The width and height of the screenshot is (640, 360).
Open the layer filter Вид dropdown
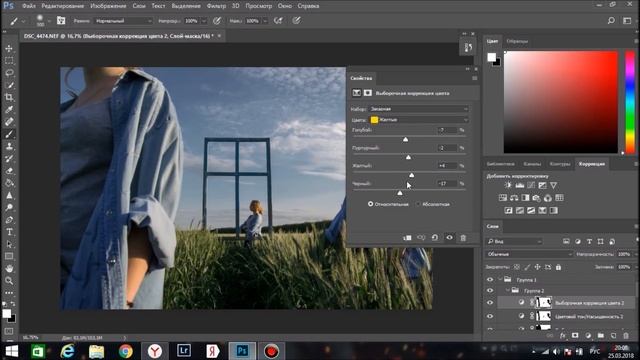[x=514, y=241]
